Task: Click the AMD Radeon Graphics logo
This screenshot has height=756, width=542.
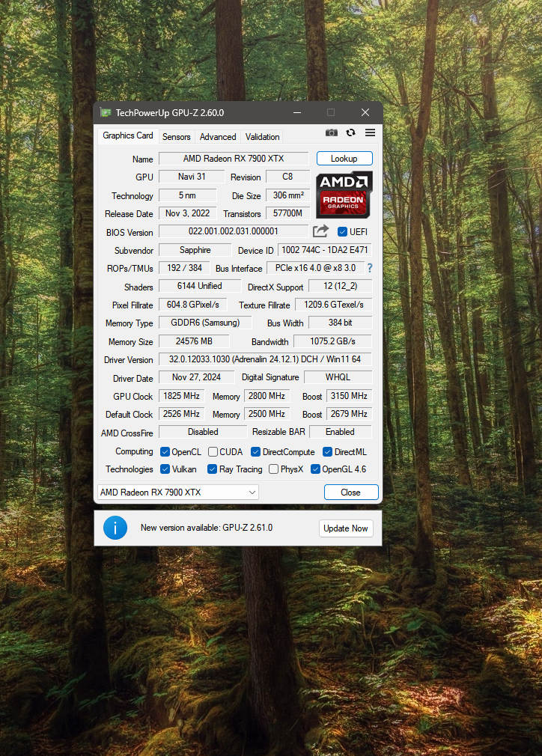Action: point(344,195)
